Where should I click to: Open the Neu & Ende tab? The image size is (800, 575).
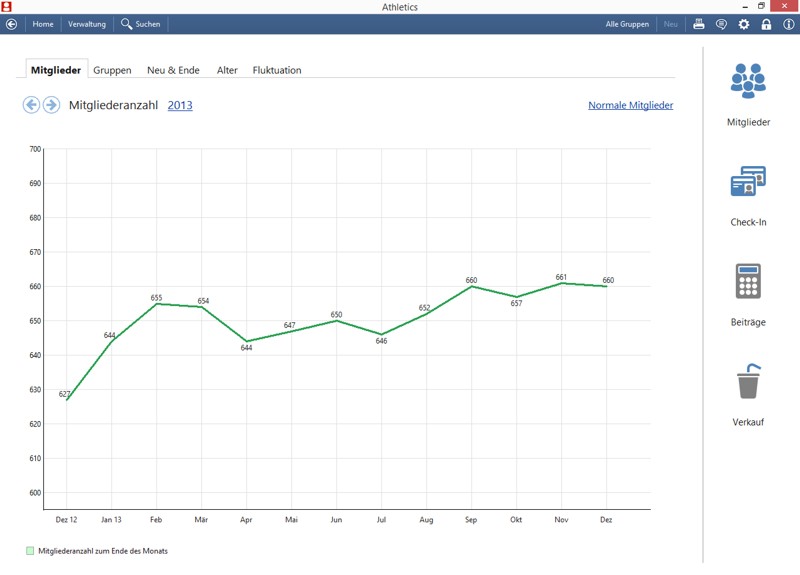click(173, 70)
